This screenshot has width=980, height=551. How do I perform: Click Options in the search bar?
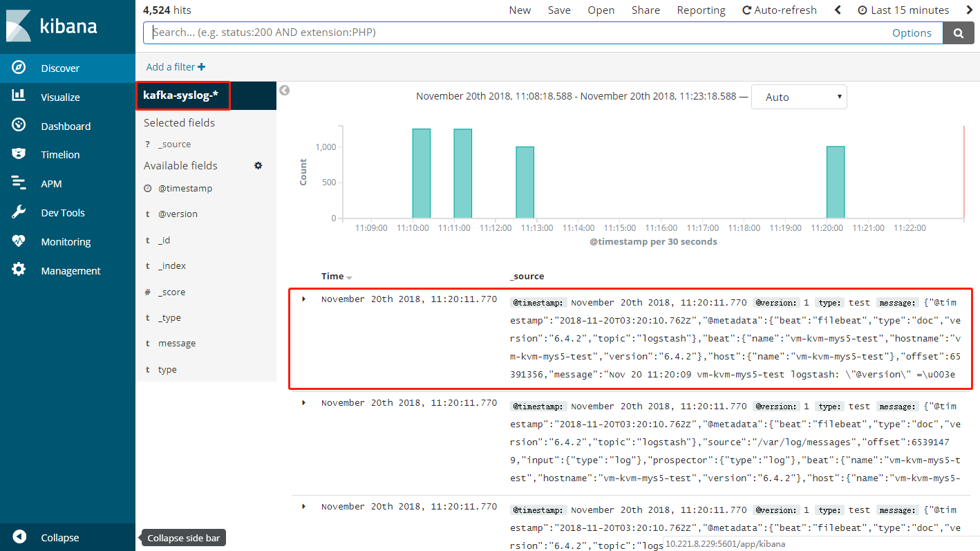pyautogui.click(x=912, y=32)
